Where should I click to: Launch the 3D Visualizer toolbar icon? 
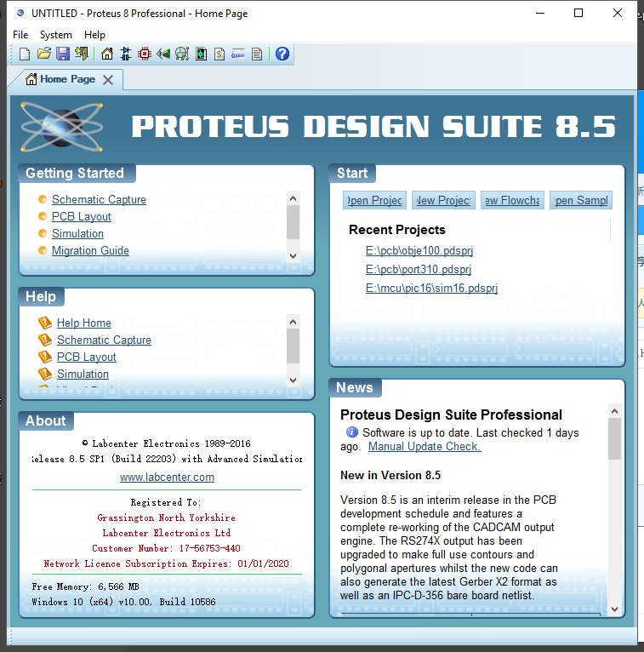tap(163, 54)
